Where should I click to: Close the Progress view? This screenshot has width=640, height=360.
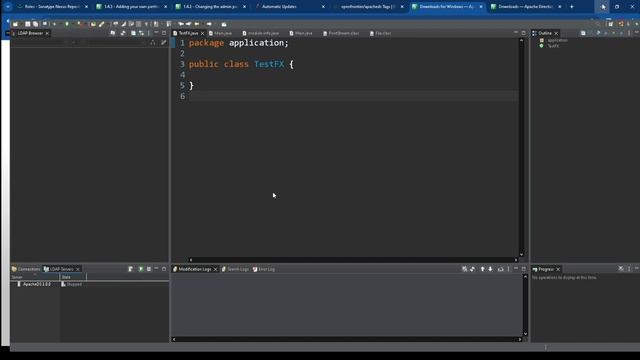coord(558,269)
